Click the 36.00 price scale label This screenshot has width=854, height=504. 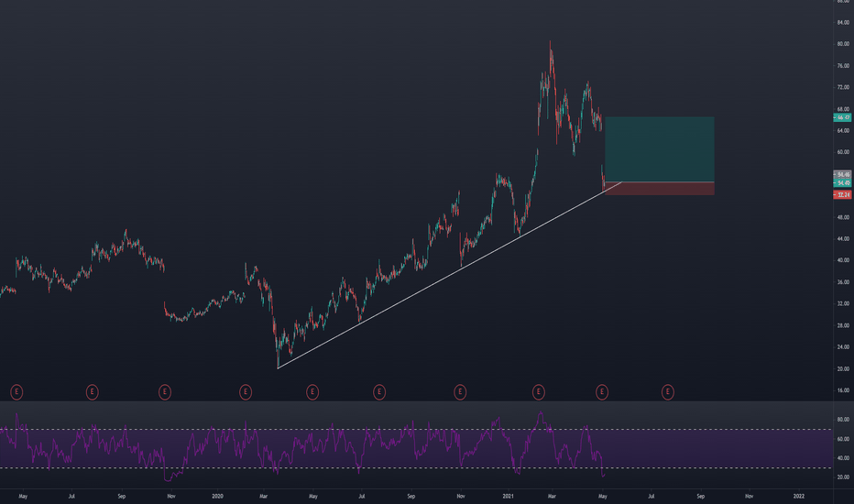843,282
